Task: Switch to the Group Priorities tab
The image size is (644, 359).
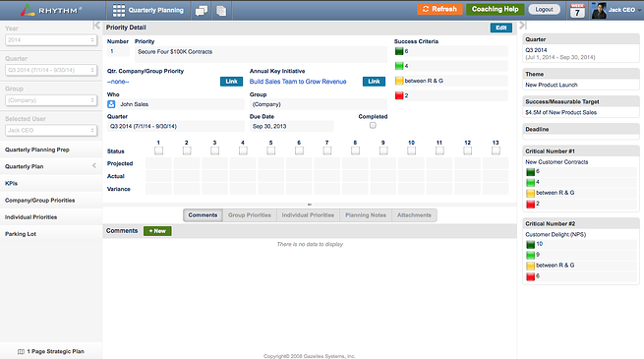Action: pos(250,215)
